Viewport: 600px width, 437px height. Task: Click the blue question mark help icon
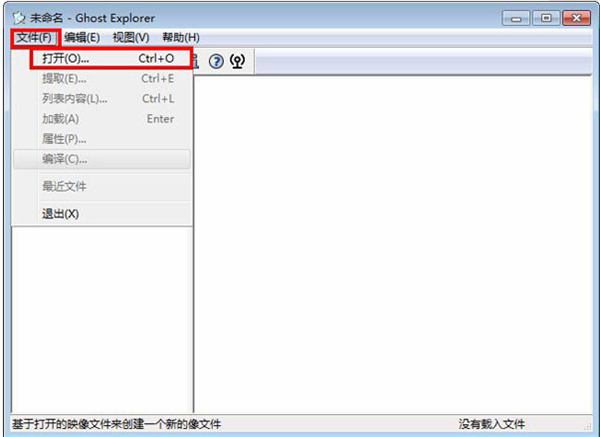coord(216,61)
